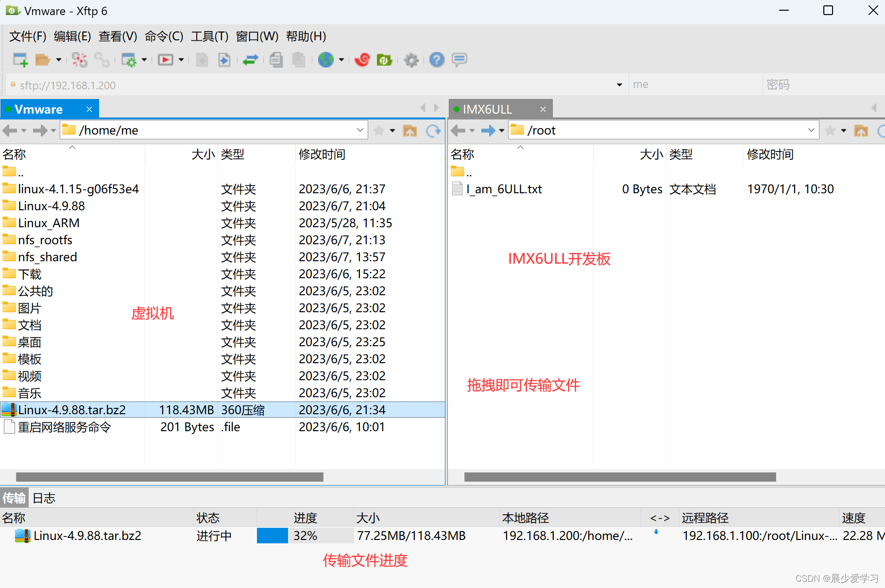
Task: Switch to the 传输 transfer tab
Action: tap(14, 498)
